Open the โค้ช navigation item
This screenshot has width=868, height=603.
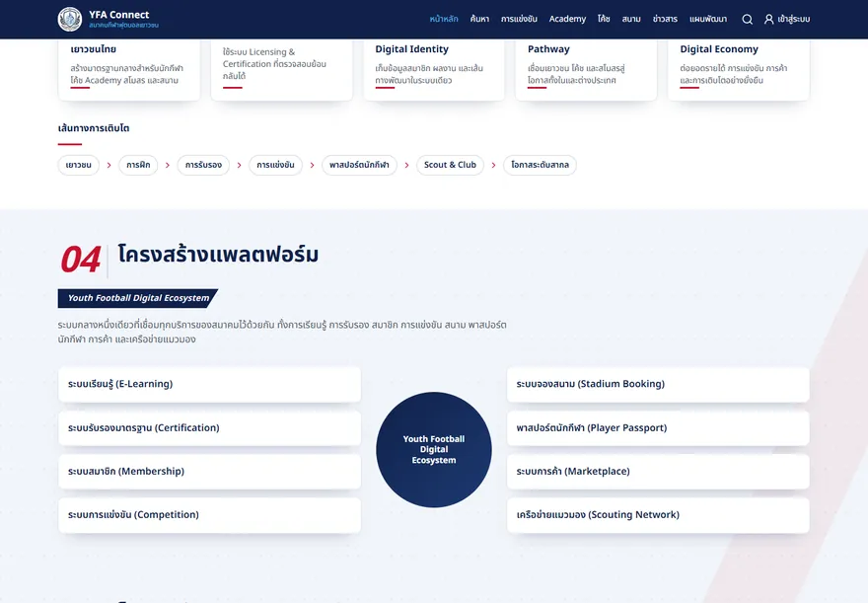click(604, 19)
